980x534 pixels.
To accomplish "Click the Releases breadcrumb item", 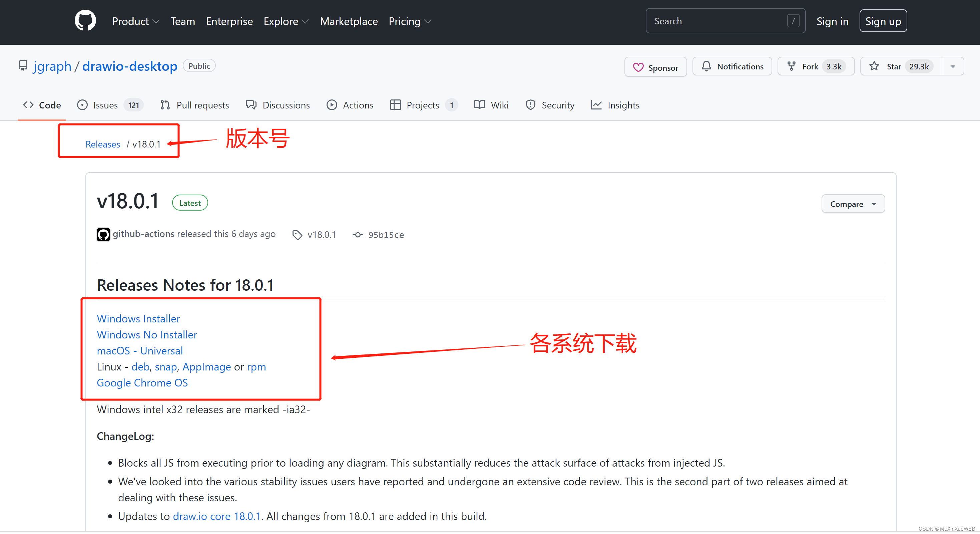I will click(x=102, y=143).
